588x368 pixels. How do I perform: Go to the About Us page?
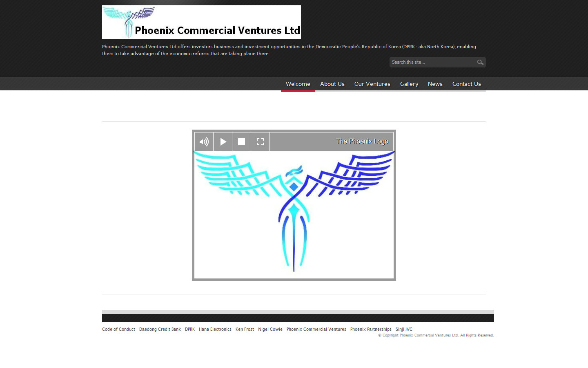pyautogui.click(x=332, y=84)
